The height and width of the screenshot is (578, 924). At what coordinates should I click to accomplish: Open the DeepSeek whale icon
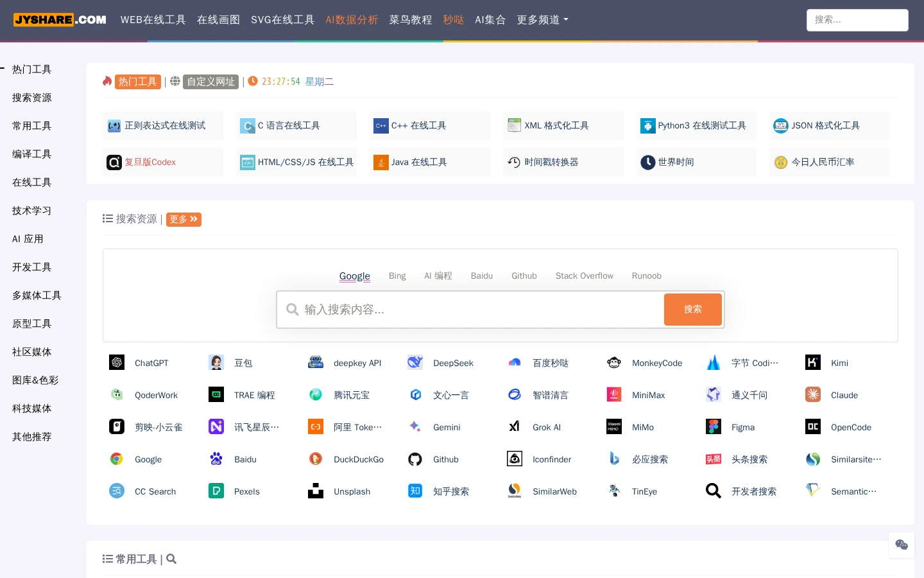click(415, 363)
